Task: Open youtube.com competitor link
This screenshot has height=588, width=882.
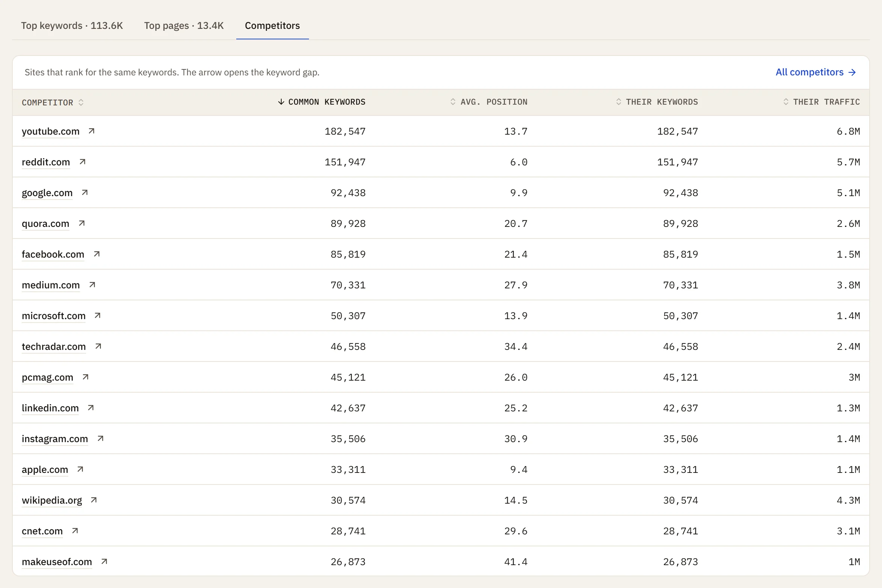Action: (x=51, y=131)
